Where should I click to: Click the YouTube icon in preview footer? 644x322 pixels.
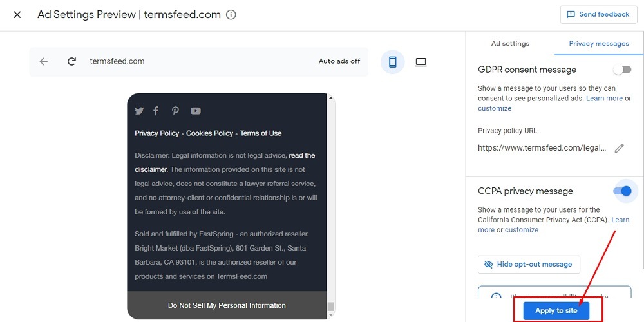(x=196, y=111)
